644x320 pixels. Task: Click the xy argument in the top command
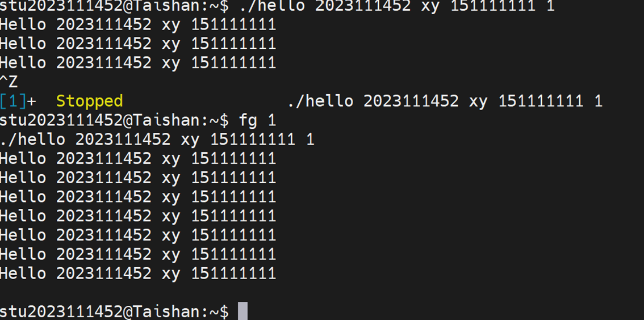pos(430,6)
